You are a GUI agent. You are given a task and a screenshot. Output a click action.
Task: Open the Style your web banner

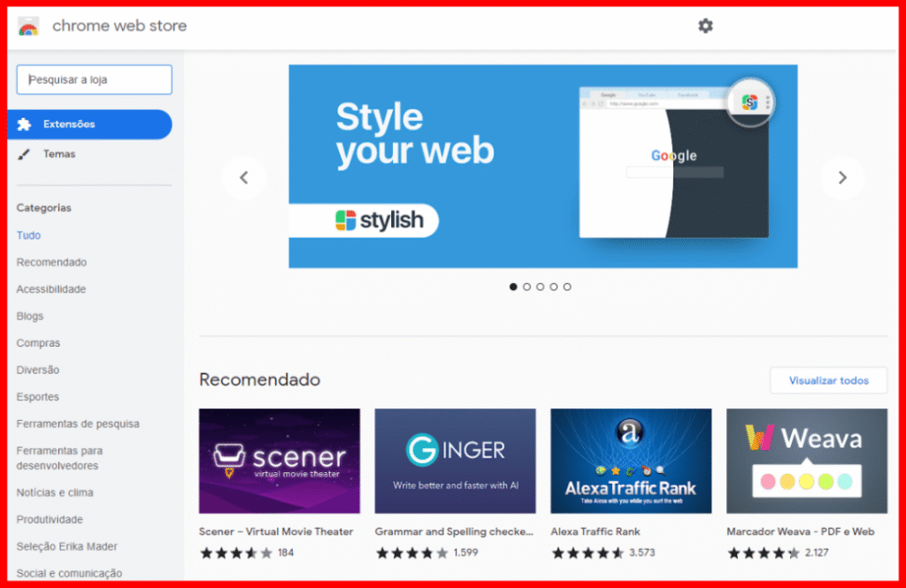tap(543, 166)
